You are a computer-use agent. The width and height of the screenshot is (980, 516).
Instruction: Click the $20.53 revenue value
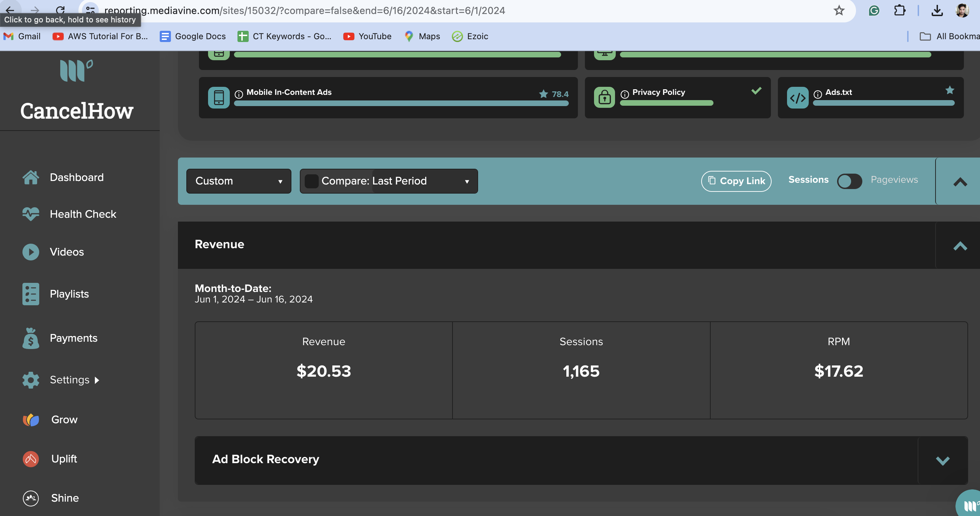(323, 371)
